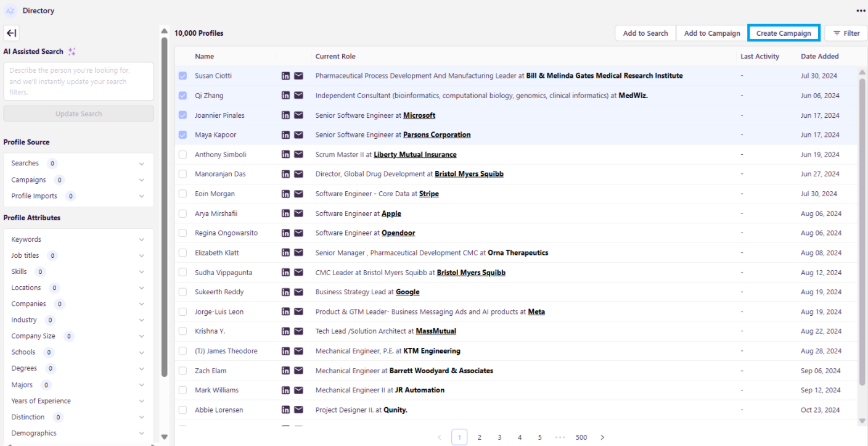The image size is (868, 446).
Task: Email Abbie Lorensen via envelope icon
Action: (298, 410)
